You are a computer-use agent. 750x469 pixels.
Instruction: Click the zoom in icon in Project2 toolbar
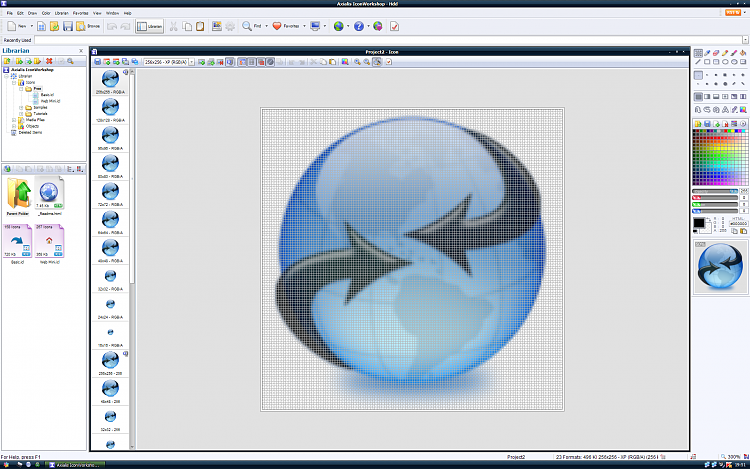[x=357, y=62]
